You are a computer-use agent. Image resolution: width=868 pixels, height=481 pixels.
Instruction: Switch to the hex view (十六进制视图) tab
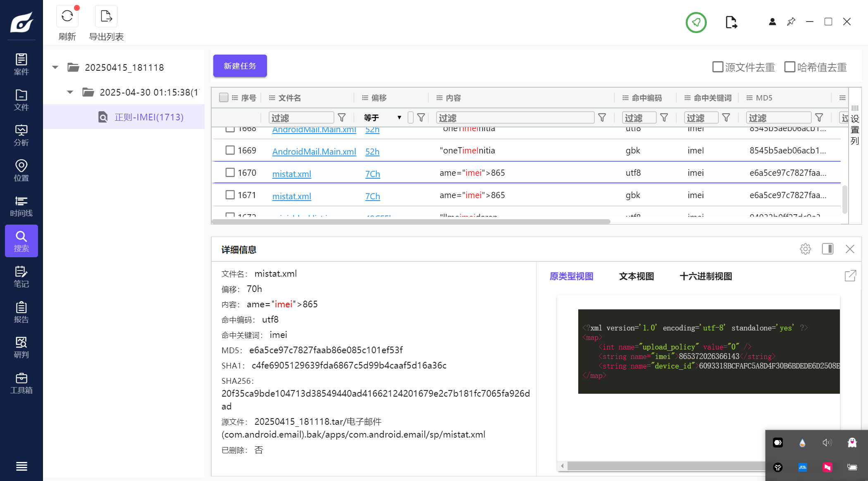coord(706,276)
